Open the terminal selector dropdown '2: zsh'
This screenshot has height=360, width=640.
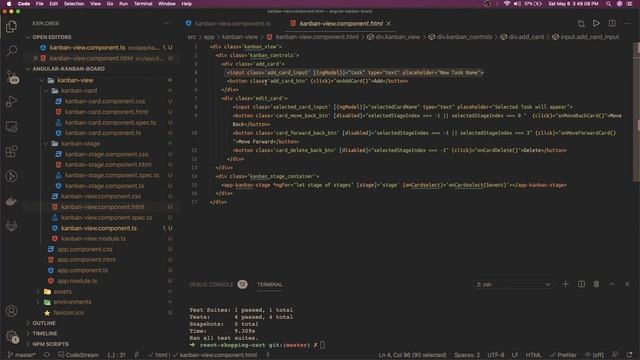(x=513, y=284)
